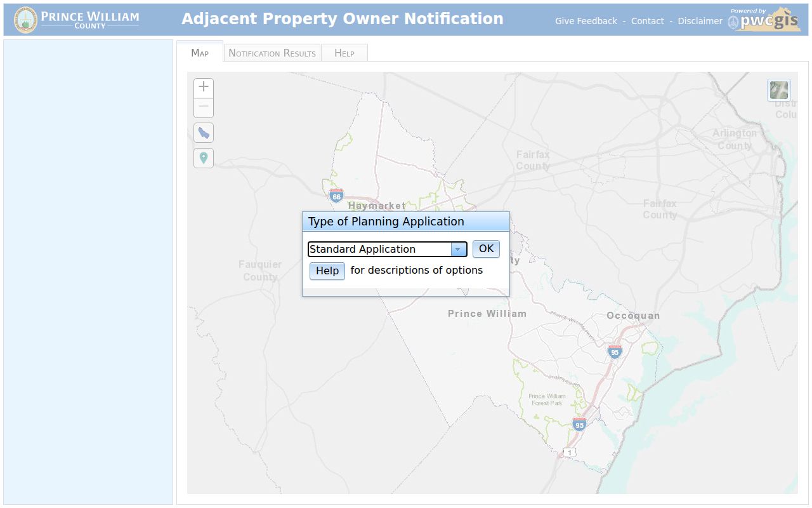The height and width of the screenshot is (508, 812).
Task: Select the Haymarket label on map
Action: point(377,206)
